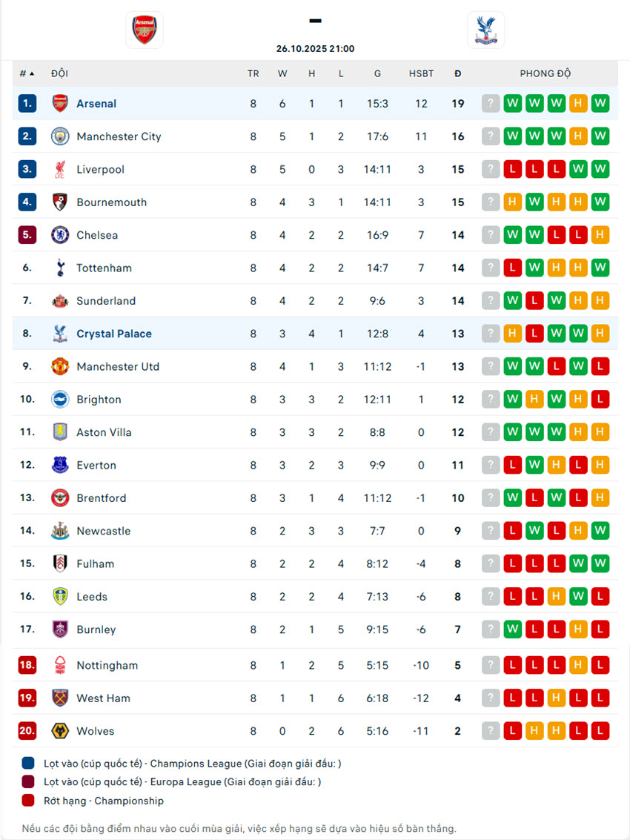Image resolution: width=630 pixels, height=840 pixels.
Task: Click the Arsenal crest in the match header
Action: (145, 30)
